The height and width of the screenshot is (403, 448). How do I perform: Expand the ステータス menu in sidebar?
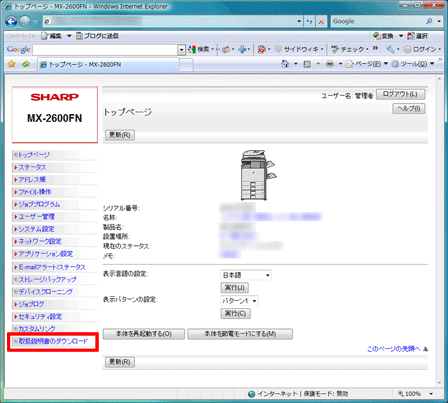point(32,167)
